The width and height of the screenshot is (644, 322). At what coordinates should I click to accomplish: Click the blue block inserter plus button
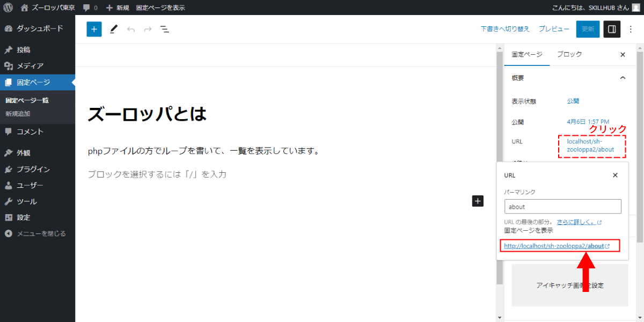pos(94,29)
